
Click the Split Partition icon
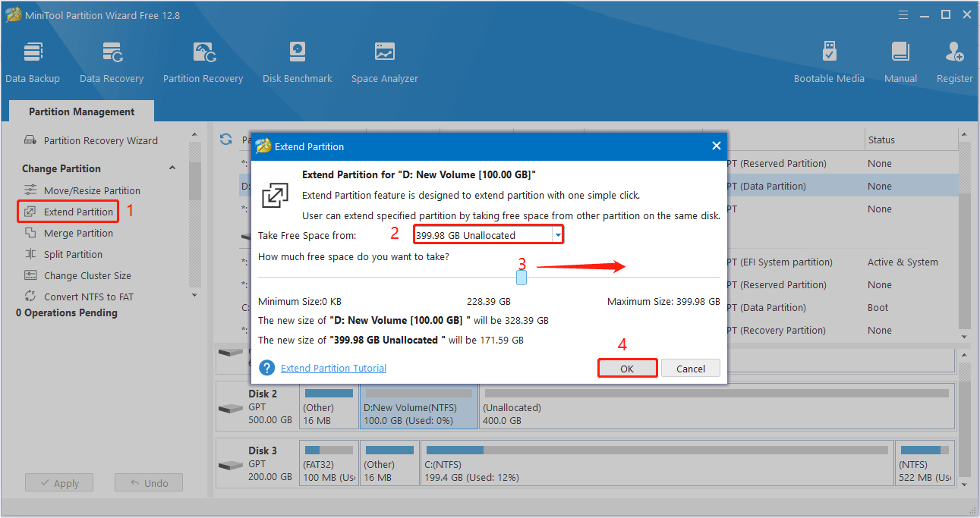coord(30,254)
